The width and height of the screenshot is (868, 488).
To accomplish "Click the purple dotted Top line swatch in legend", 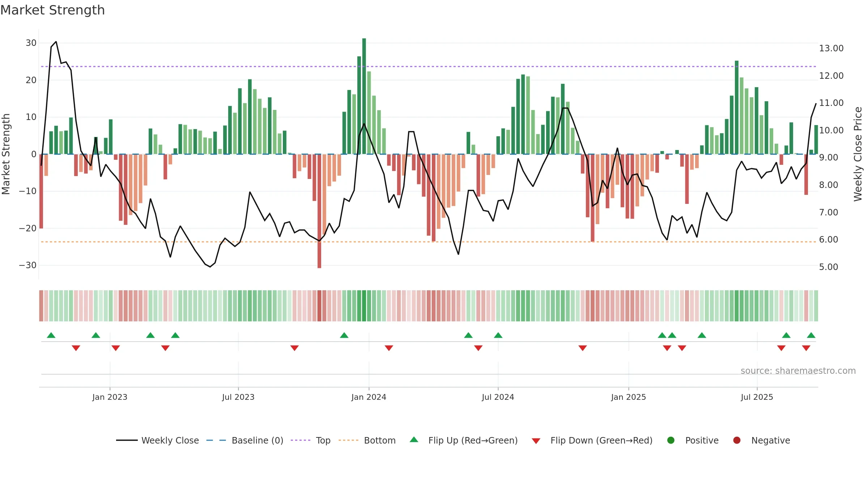I will tap(301, 440).
